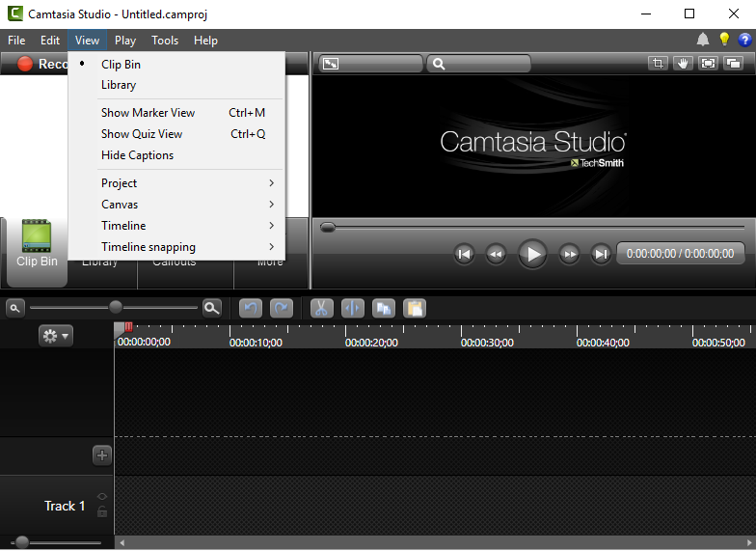
Task: Expand the Canvas submenu
Action: point(177,205)
